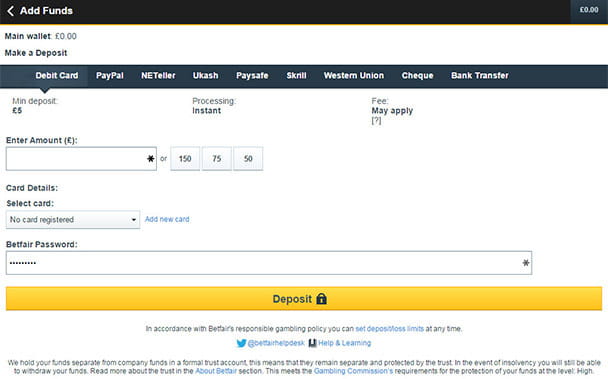
Task: Select the Paysafe tab
Action: (x=252, y=76)
